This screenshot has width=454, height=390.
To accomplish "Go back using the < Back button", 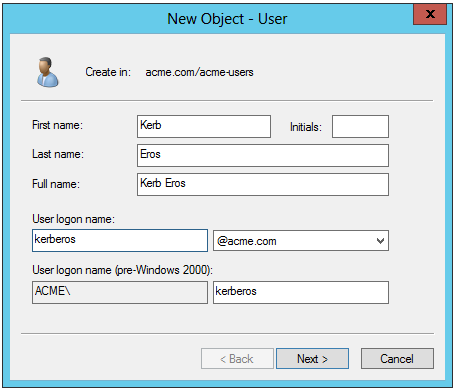I will click(x=237, y=359).
